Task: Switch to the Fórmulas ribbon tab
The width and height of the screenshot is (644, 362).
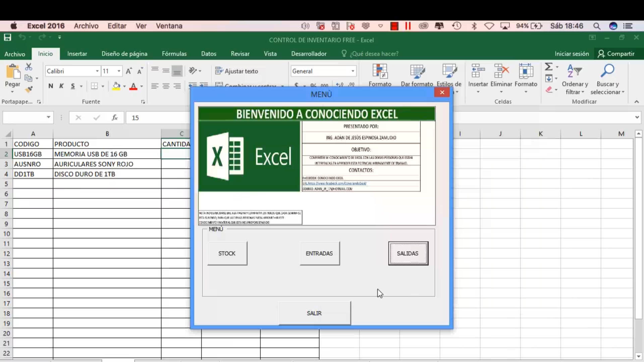Action: coord(174,54)
